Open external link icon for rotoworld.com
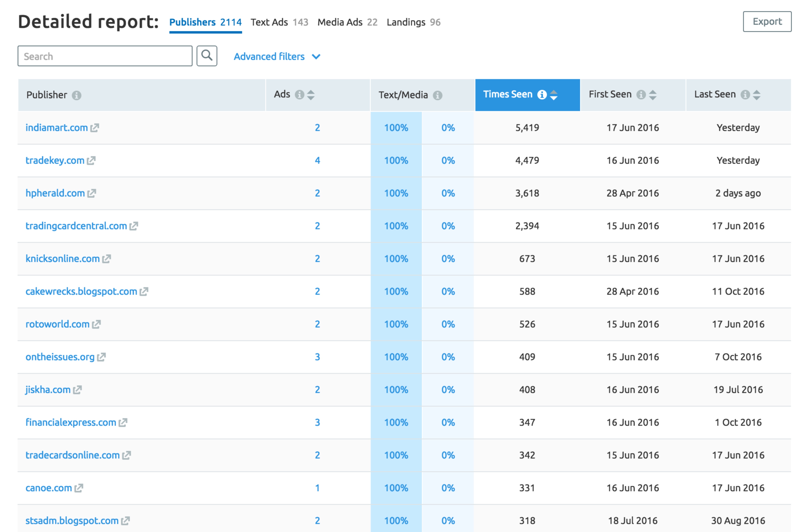 (x=96, y=324)
